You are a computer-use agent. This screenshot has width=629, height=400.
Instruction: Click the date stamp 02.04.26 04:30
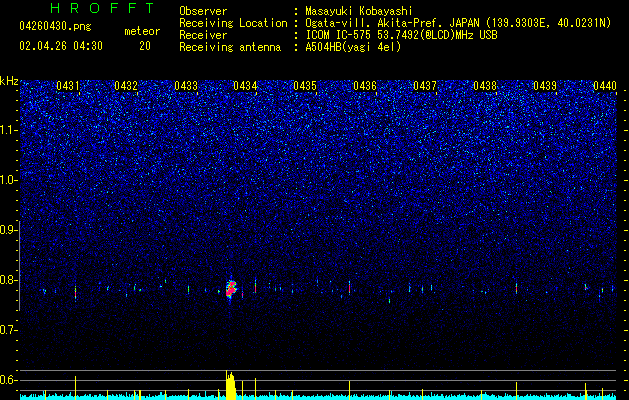(61, 46)
